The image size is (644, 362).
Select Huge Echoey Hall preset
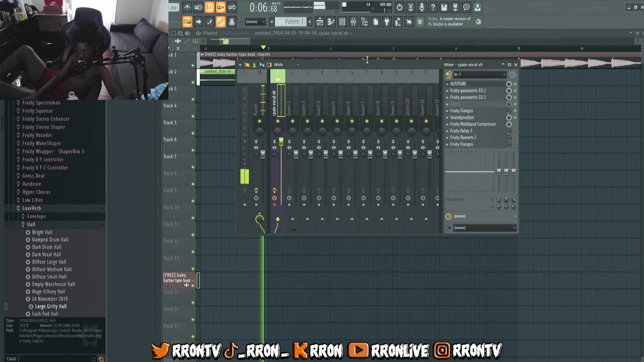pyautogui.click(x=48, y=292)
